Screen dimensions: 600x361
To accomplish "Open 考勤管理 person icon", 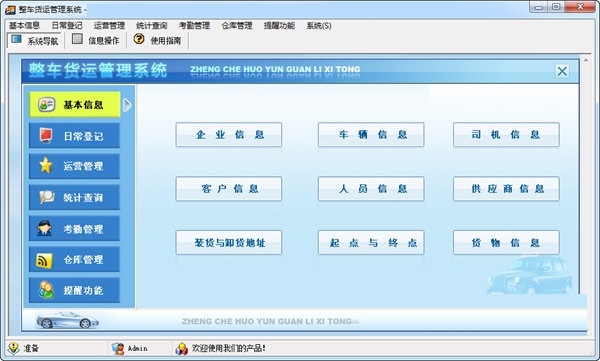I will [45, 228].
